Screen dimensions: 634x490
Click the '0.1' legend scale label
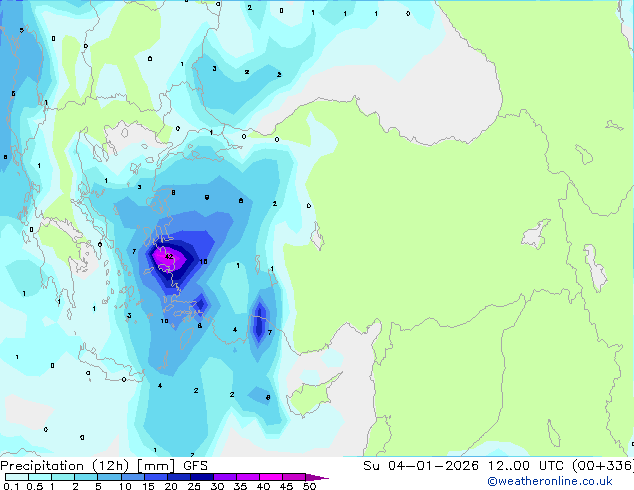point(11,486)
